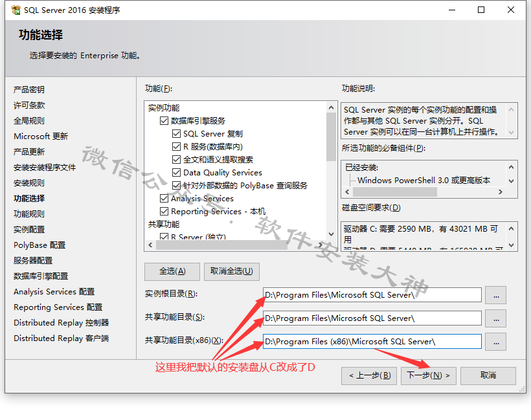Click left arrow of feature list horizontal scrollbar

150,245
